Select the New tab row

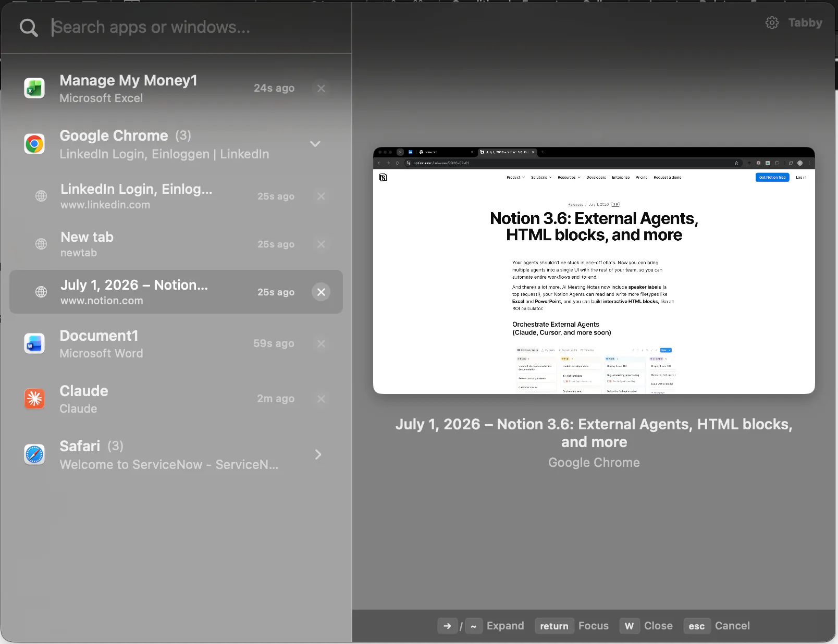[x=176, y=244]
